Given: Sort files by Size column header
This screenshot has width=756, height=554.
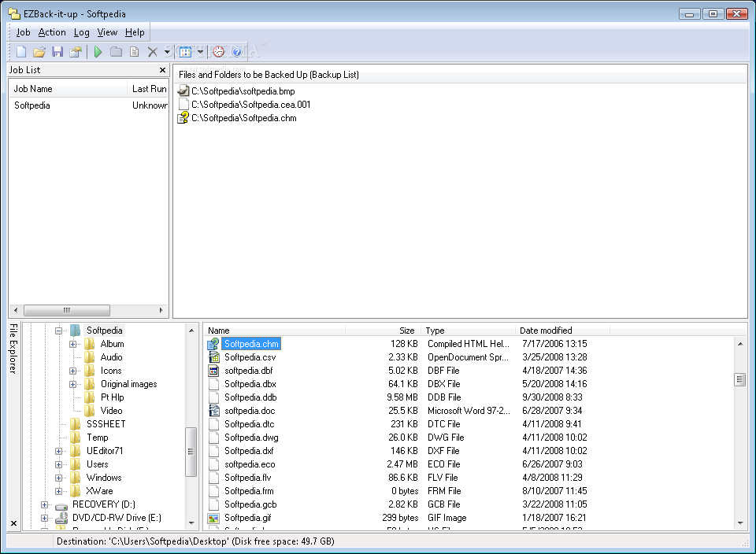Looking at the screenshot, I should [384, 331].
